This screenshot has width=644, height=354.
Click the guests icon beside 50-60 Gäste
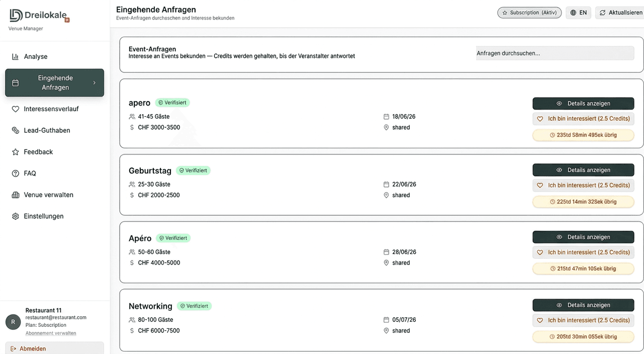coord(132,252)
